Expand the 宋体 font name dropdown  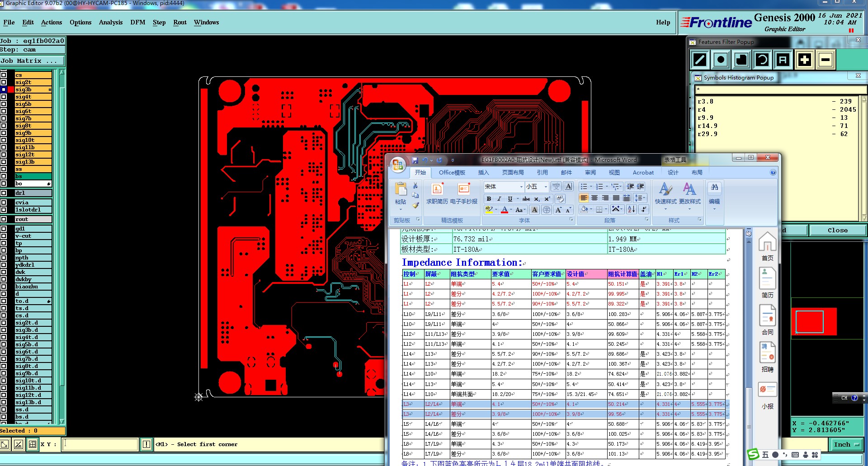pos(521,187)
